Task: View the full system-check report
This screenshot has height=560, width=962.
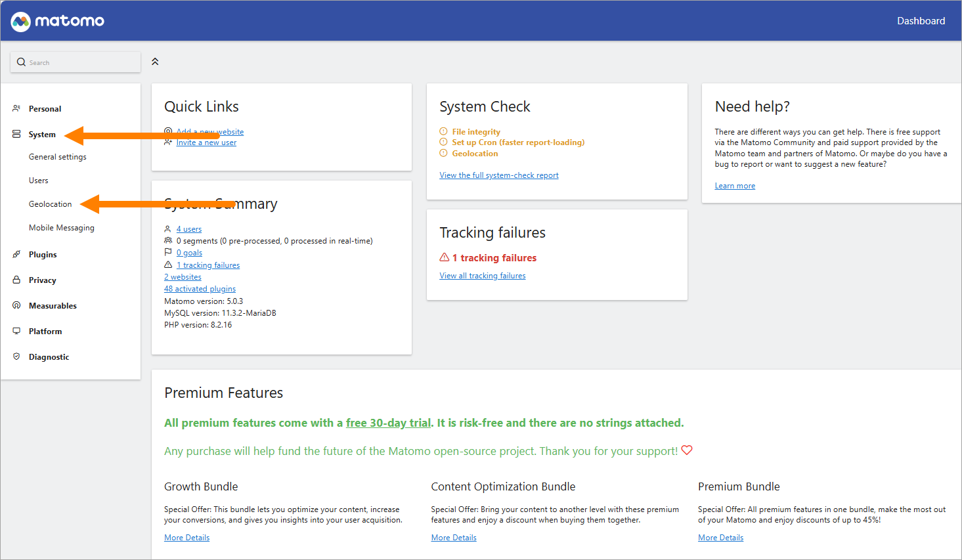Action: tap(499, 175)
